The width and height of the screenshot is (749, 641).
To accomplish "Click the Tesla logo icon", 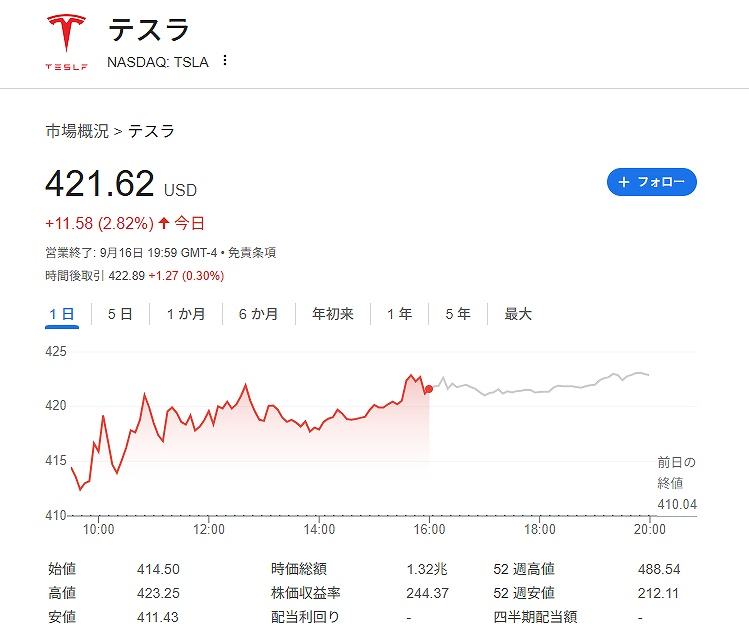I will pos(66,42).
